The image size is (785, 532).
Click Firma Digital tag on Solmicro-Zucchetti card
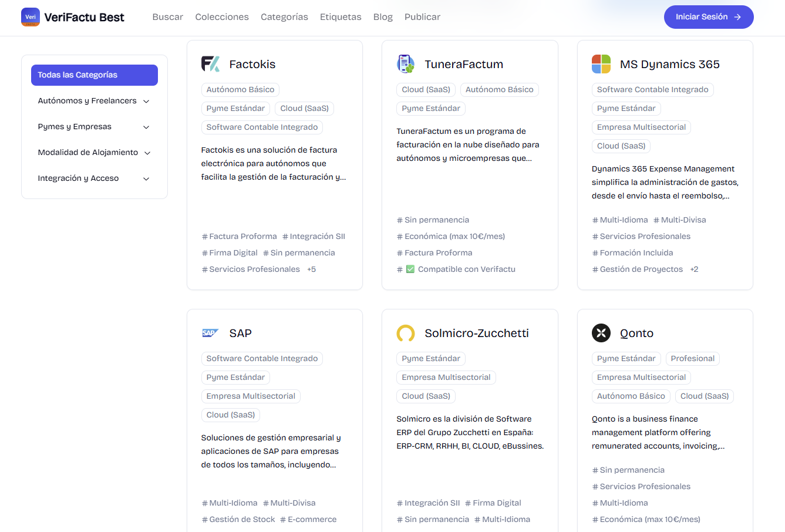(x=493, y=503)
